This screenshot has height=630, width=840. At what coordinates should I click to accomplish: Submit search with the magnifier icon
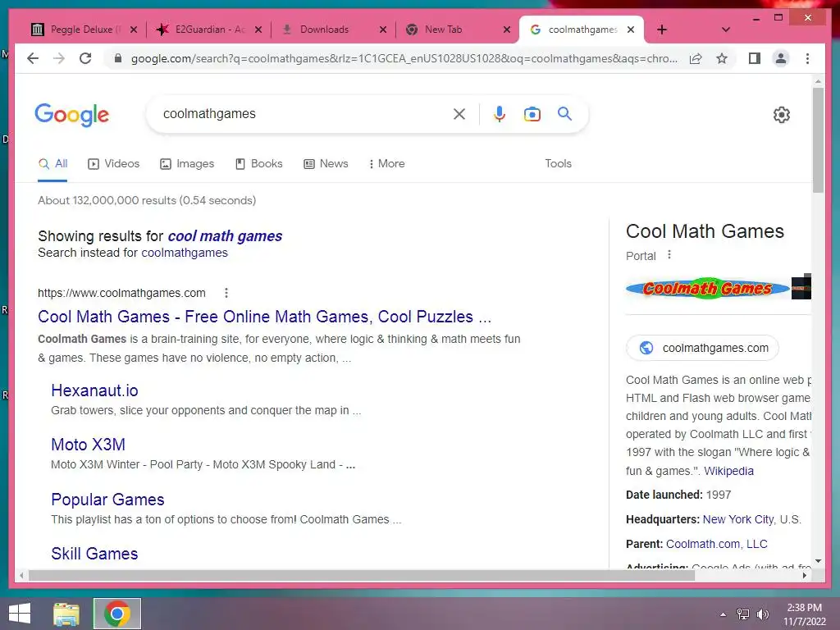(x=564, y=113)
